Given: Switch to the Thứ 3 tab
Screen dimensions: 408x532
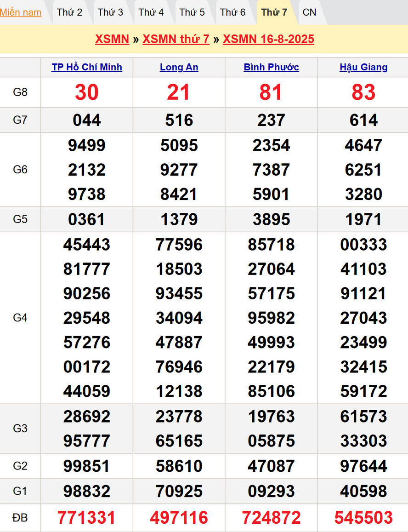Looking at the screenshot, I should click(x=110, y=12).
